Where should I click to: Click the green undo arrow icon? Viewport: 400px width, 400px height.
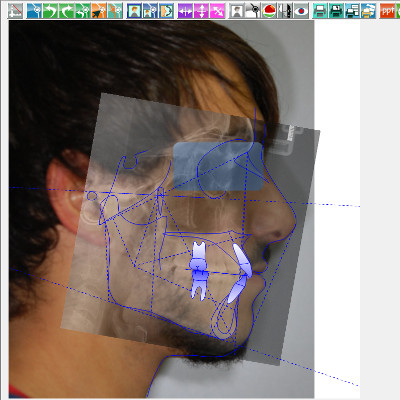tap(50, 11)
